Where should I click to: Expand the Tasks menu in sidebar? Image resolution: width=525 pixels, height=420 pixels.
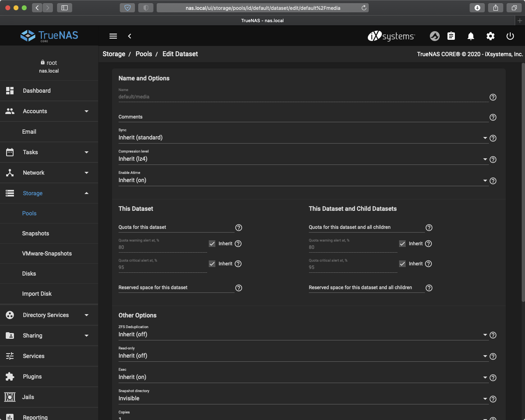[49, 152]
